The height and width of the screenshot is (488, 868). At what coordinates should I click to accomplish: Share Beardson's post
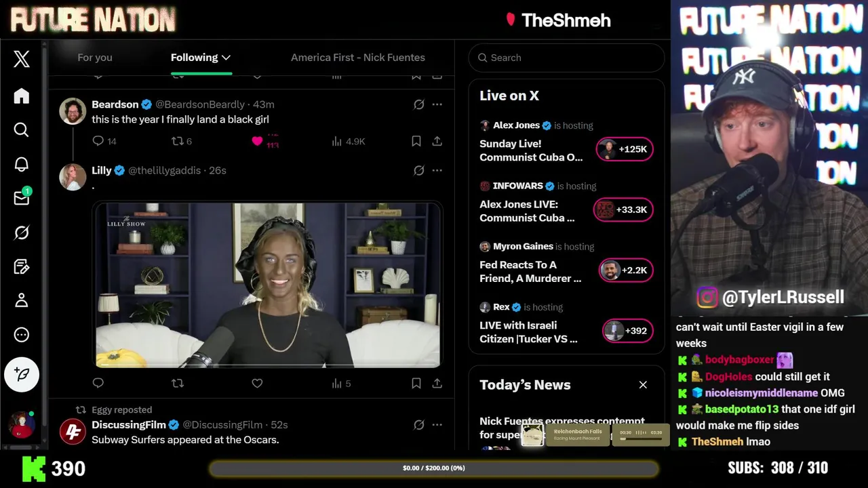coord(437,141)
